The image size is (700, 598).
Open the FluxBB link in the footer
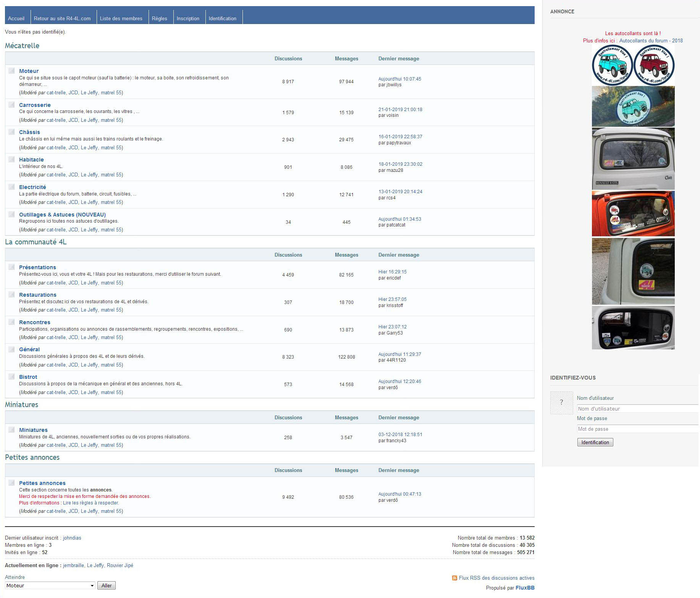click(525, 588)
